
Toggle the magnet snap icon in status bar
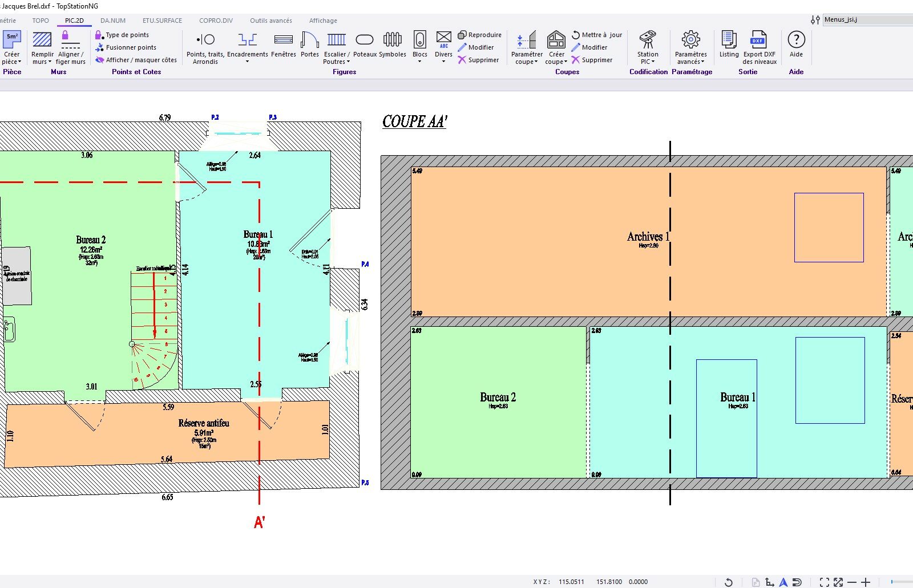[x=797, y=582]
